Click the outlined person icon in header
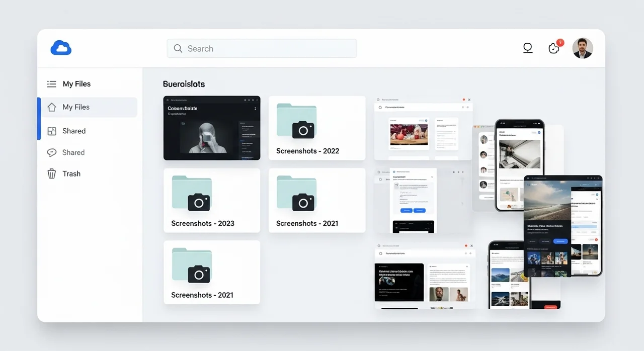The height and width of the screenshot is (351, 644). pos(527,48)
